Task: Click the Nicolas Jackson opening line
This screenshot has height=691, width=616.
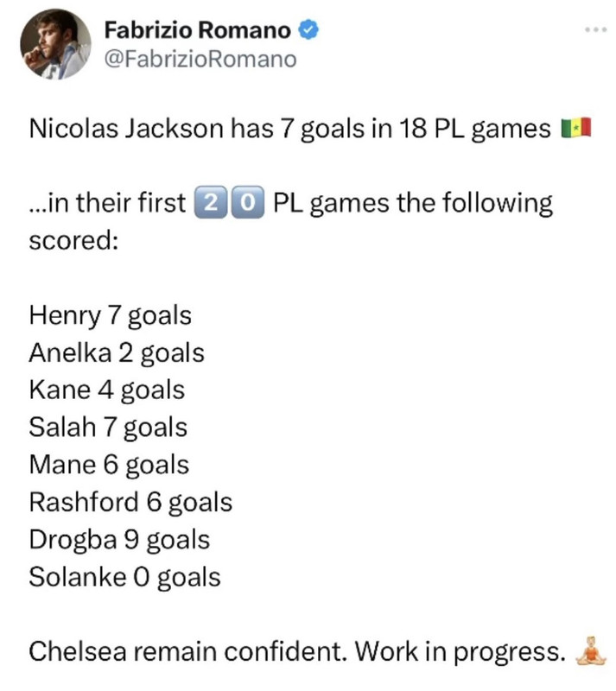Action: click(289, 130)
